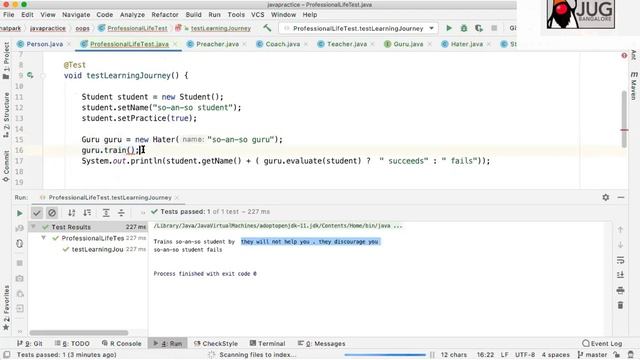Click ProfessionalLifeTest breadcrumb in navigation bar
640x360 pixels.
[133, 28]
